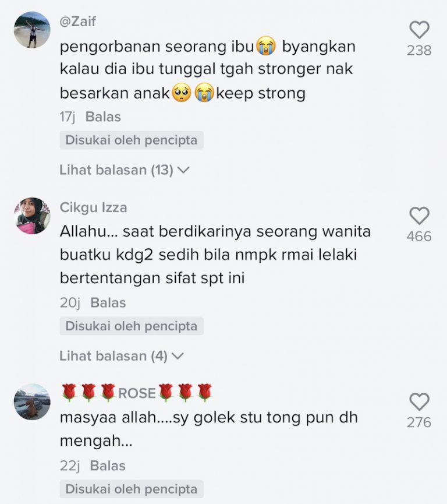Tap Disukai oleh pencipta badge under @Zaif
The width and height of the screenshot is (447, 504).
click(x=132, y=140)
